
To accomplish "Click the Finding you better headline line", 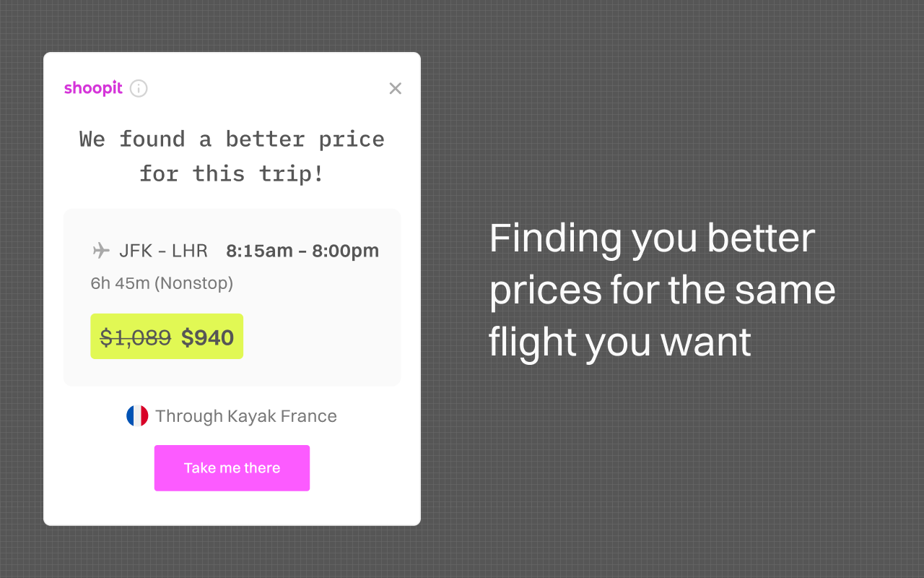I will click(652, 238).
